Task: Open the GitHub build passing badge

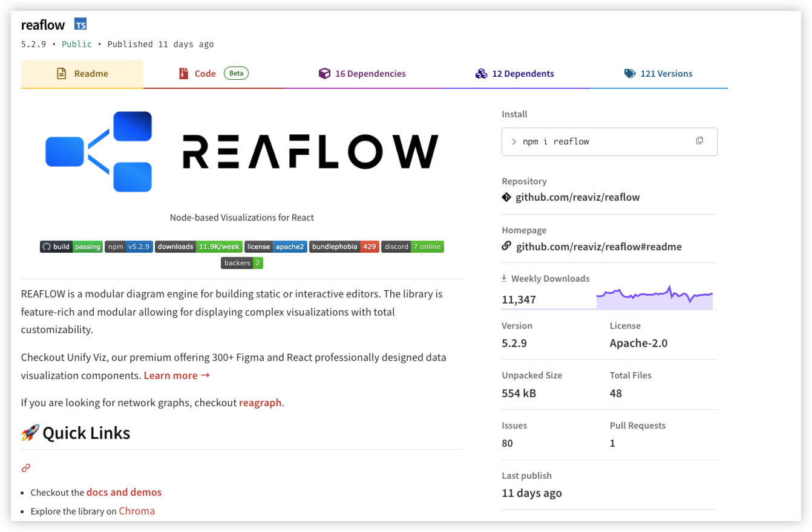Action: (71, 247)
